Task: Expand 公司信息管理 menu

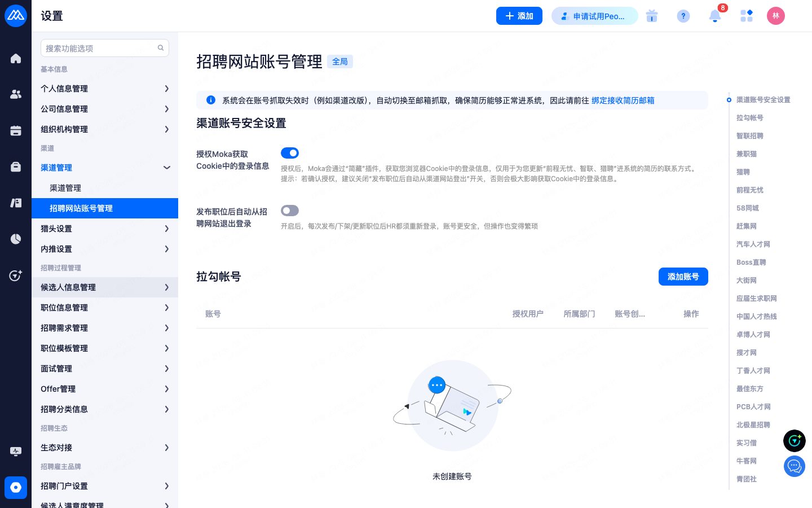Action: click(105, 109)
